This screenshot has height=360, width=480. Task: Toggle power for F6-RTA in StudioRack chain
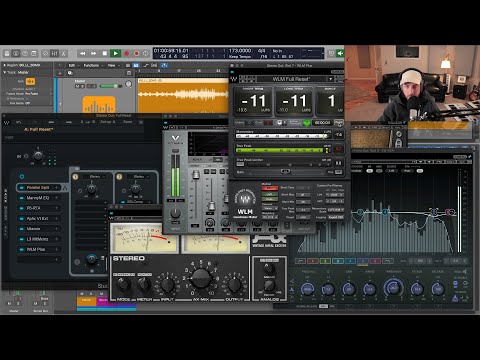point(22,208)
